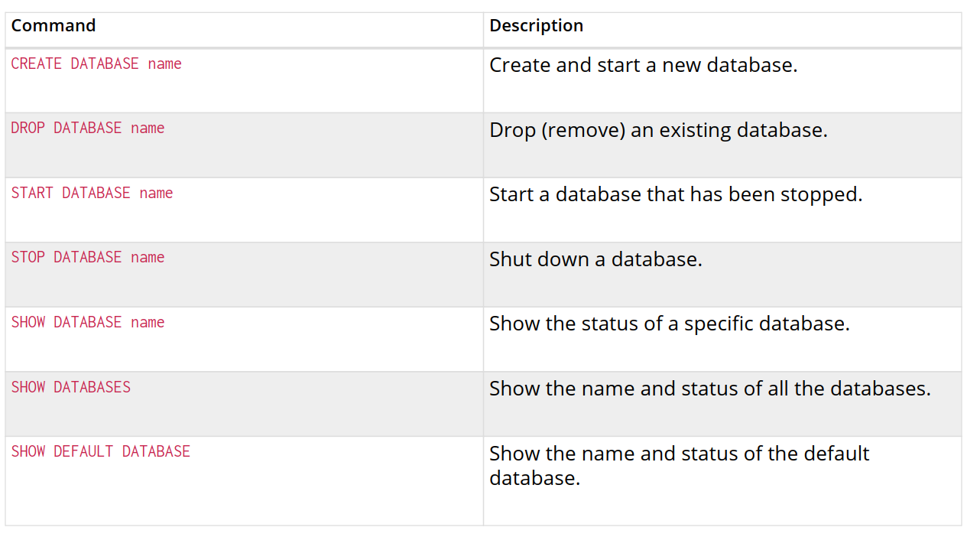Click the SHOW DATABASES command
The width and height of the screenshot is (980, 537).
[71, 387]
